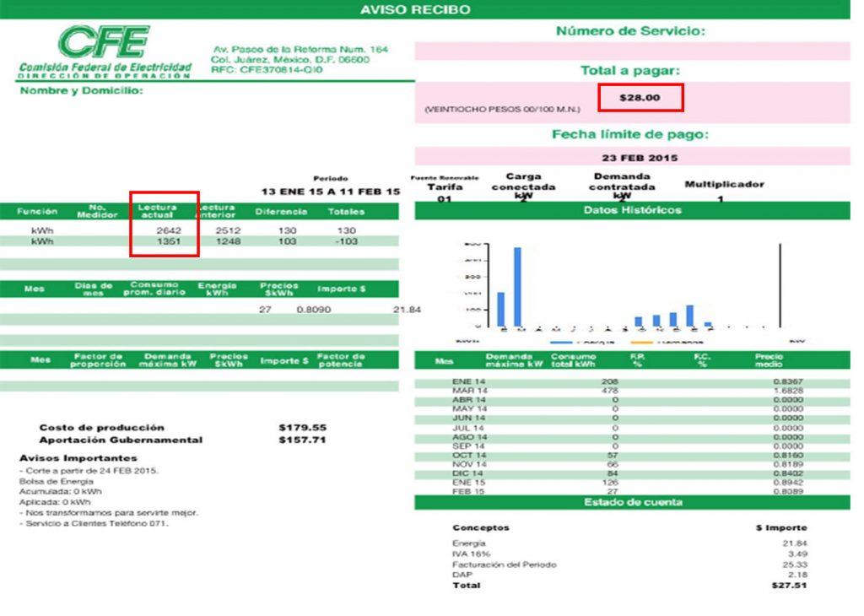Click 'Corte a partir de 24 FEB 2015' notice
Screen dimensions: 864x616
pyautogui.click(x=89, y=471)
